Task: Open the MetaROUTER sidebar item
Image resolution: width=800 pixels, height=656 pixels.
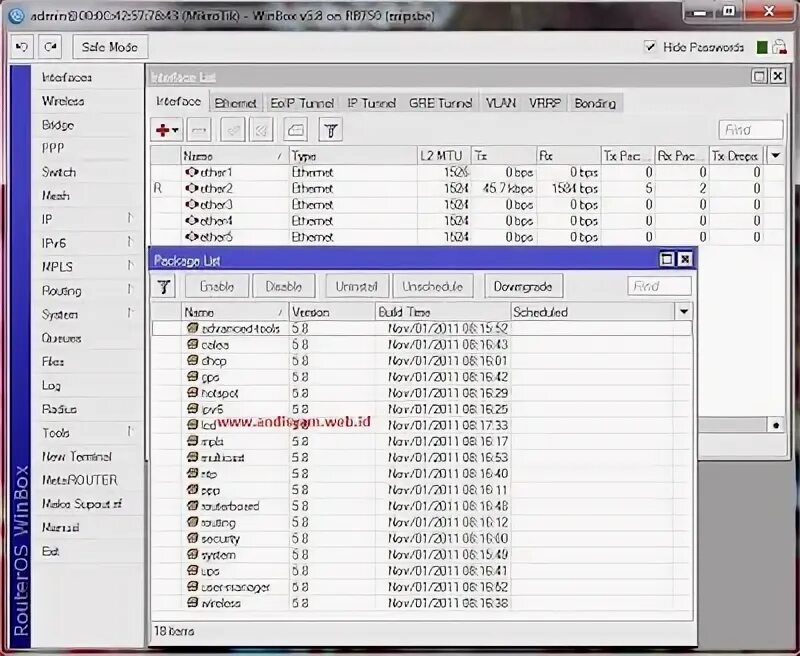Action: 80,480
